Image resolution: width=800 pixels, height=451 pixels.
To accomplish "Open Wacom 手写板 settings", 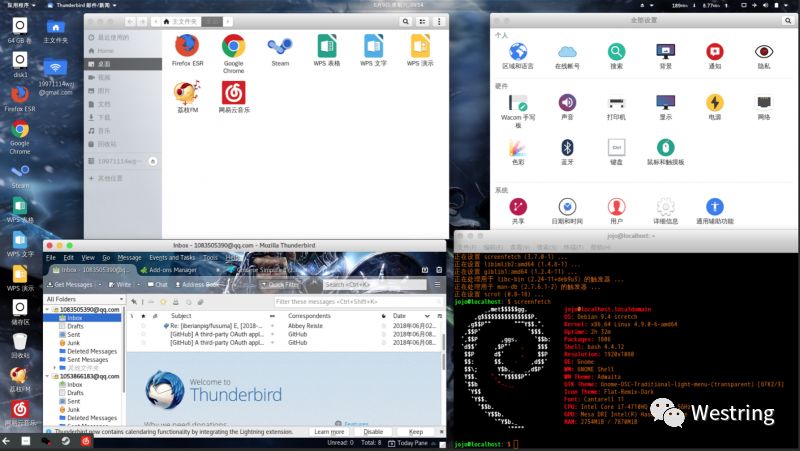I will click(x=518, y=110).
